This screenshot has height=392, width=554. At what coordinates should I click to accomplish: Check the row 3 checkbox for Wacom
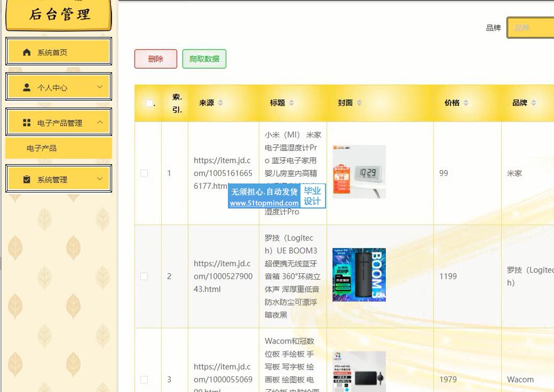pos(144,379)
